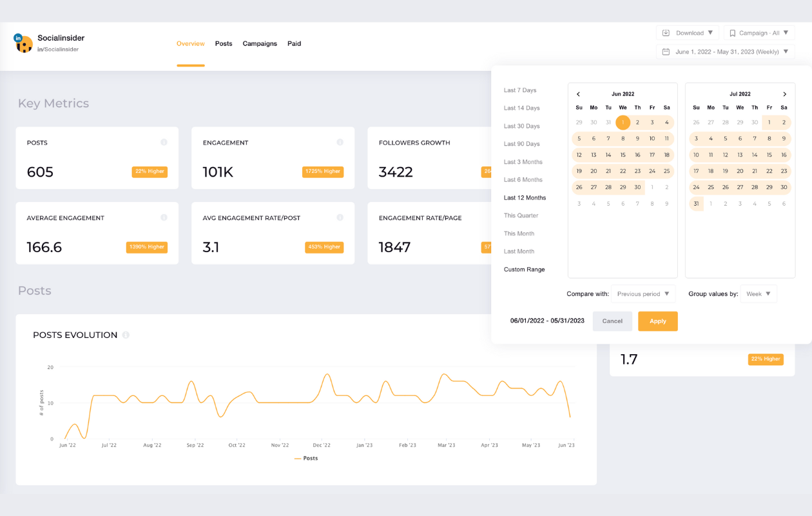The height and width of the screenshot is (516, 812).
Task: Click info icon on Average Engagement card
Action: tap(164, 218)
